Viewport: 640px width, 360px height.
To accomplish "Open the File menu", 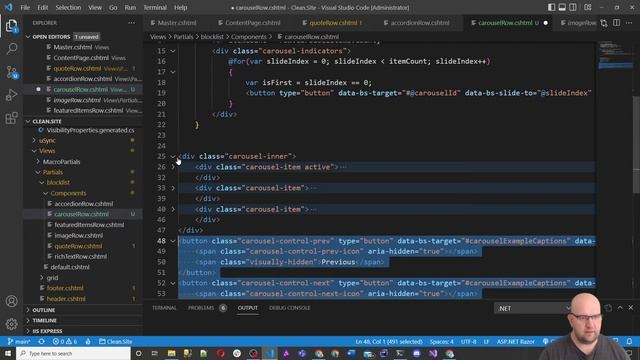I will tap(25, 7).
